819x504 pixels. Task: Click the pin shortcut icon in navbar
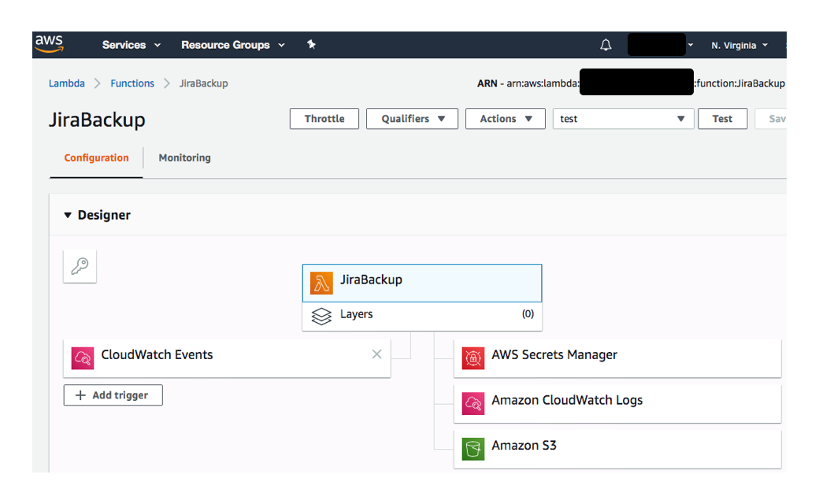coord(311,44)
